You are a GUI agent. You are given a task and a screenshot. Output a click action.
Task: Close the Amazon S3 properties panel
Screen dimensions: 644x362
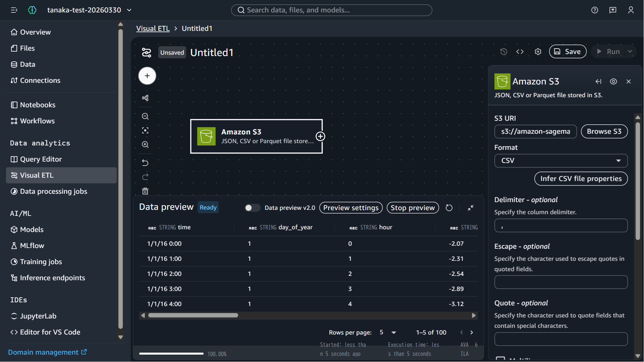tap(629, 81)
